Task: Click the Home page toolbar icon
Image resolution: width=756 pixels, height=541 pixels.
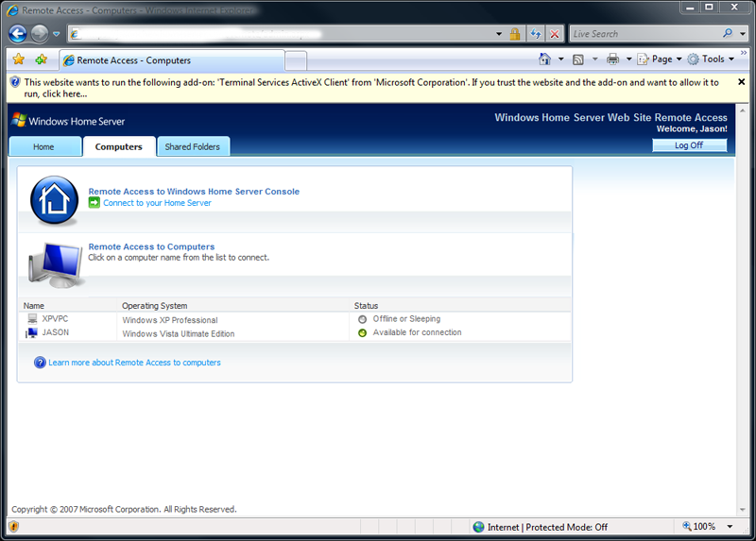Action: click(x=545, y=59)
